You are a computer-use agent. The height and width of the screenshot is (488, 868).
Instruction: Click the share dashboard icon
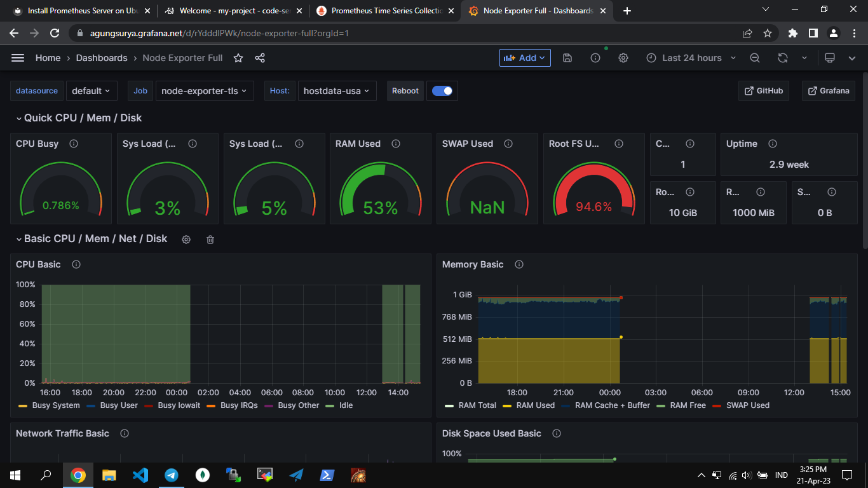point(260,58)
